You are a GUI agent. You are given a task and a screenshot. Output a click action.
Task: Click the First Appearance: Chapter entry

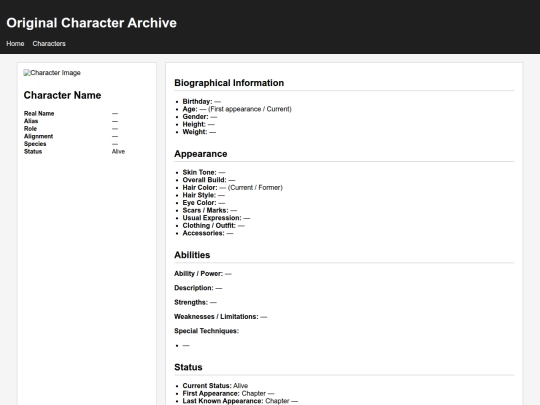[x=228, y=393]
